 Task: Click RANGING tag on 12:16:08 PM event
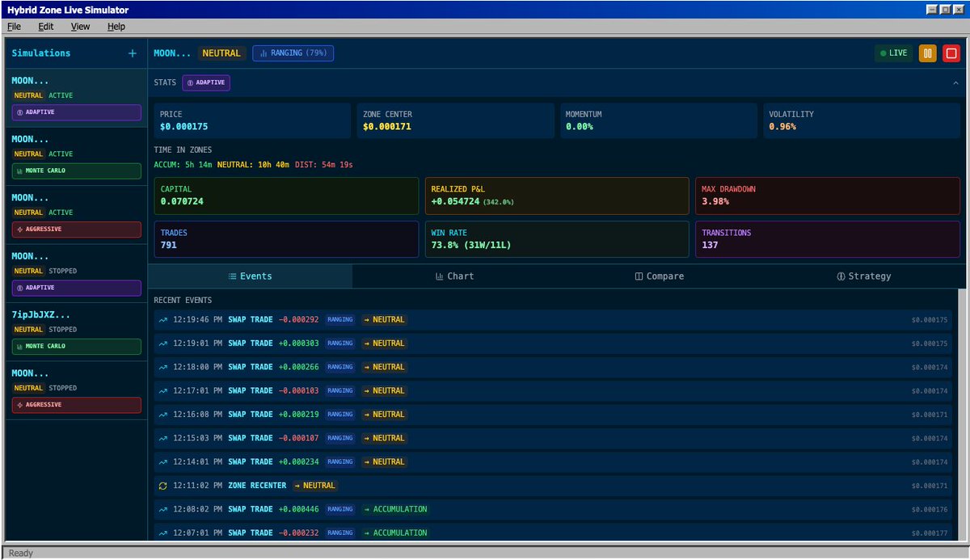(x=340, y=415)
